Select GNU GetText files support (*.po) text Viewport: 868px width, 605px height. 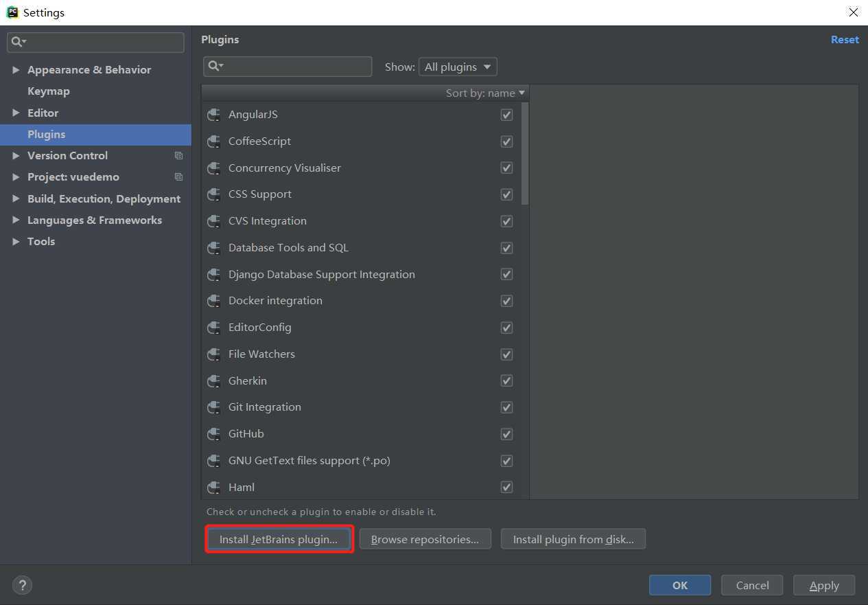pos(309,461)
